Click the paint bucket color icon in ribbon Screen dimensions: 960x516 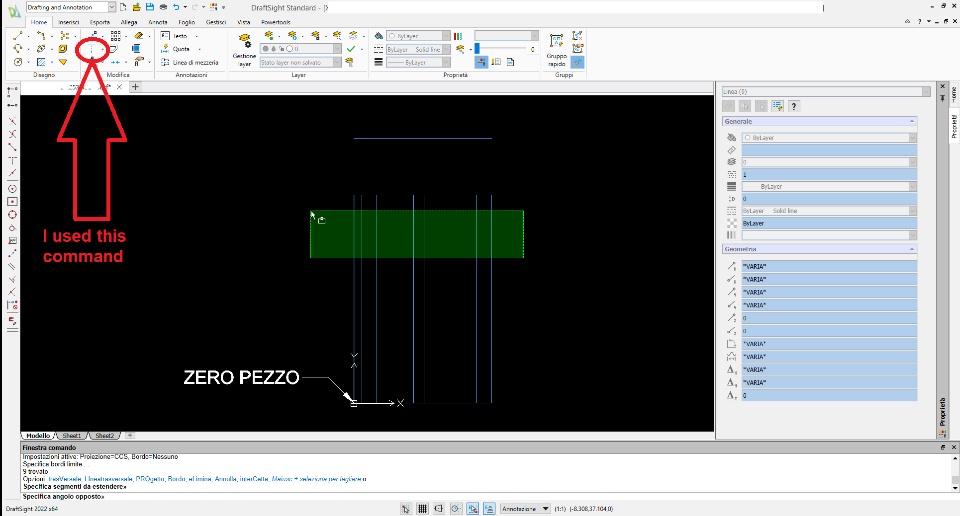pyautogui.click(x=379, y=36)
